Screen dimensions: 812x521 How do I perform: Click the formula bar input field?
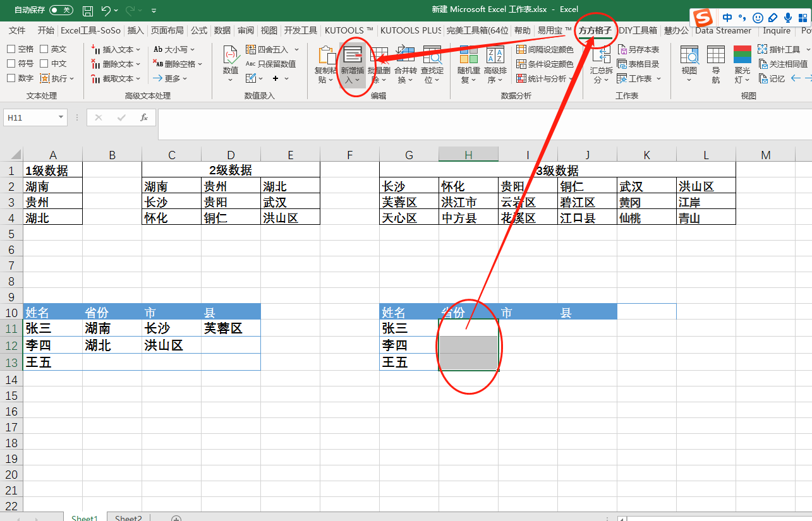tap(484, 124)
